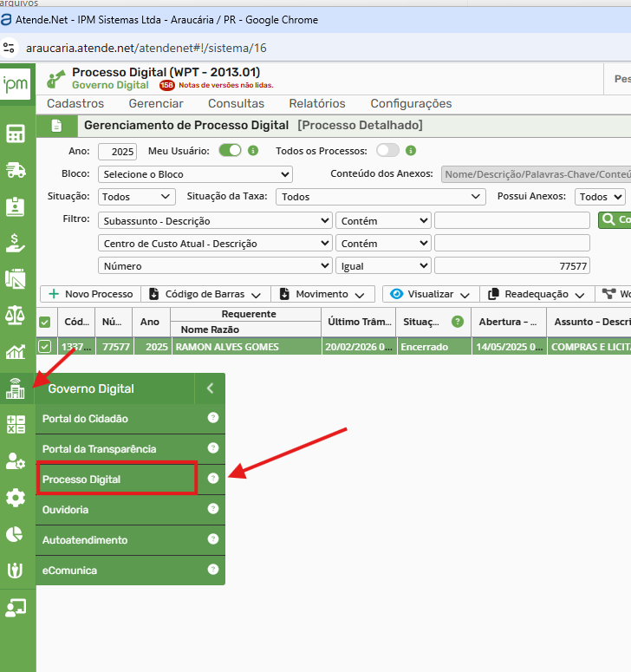Open the drafting ruler module icon

click(x=16, y=279)
